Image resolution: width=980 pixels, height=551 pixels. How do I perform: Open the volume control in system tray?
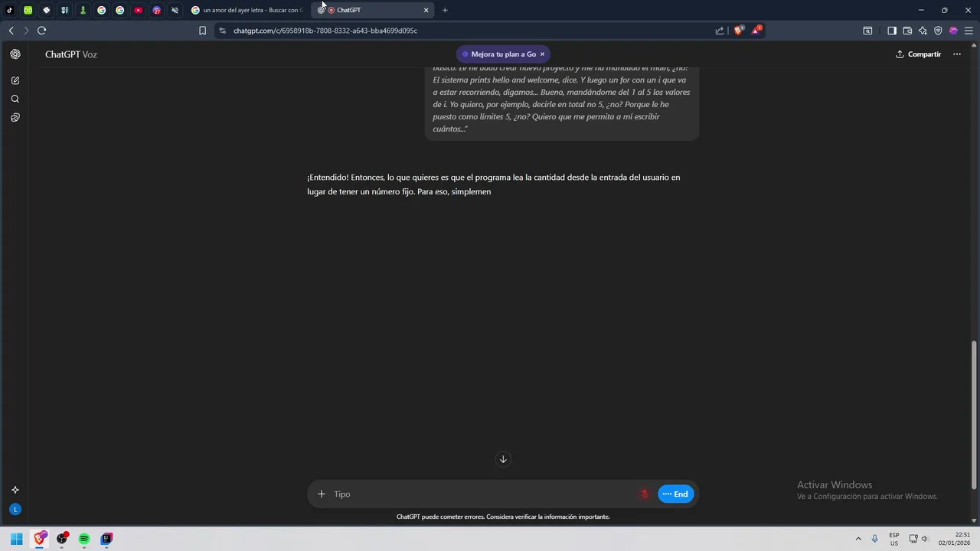tap(925, 539)
